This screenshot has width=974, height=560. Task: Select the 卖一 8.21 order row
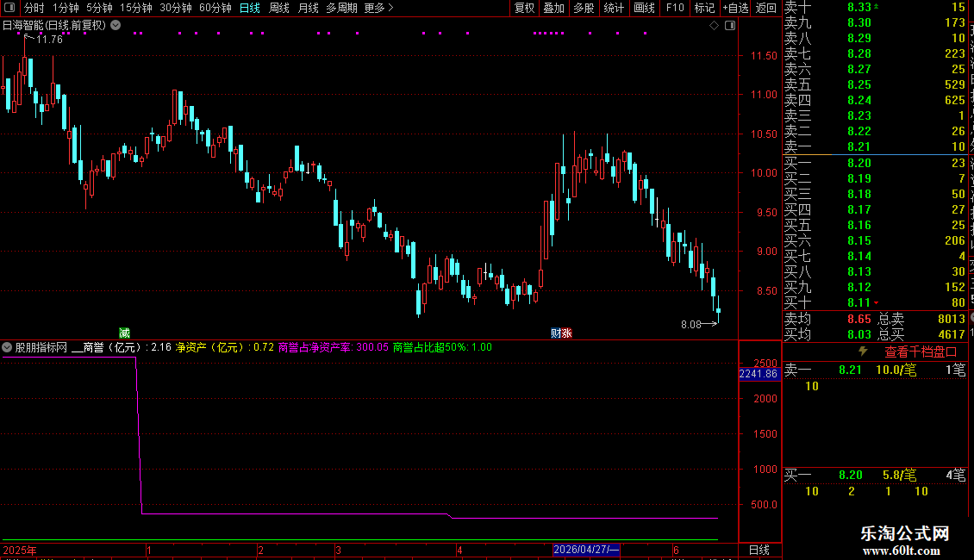coord(875,146)
